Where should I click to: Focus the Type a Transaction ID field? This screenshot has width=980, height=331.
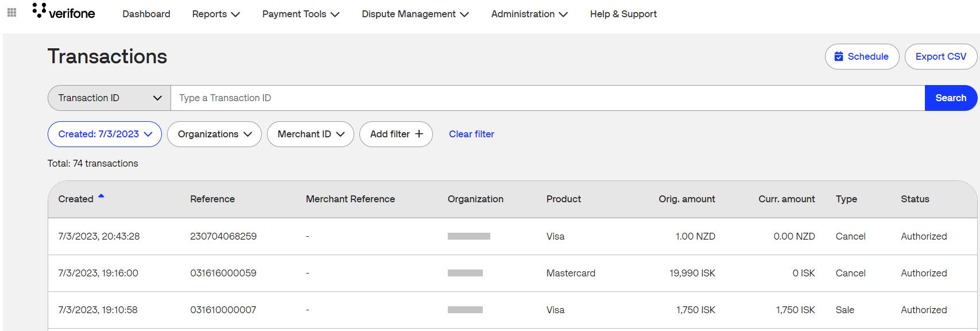[x=545, y=98]
